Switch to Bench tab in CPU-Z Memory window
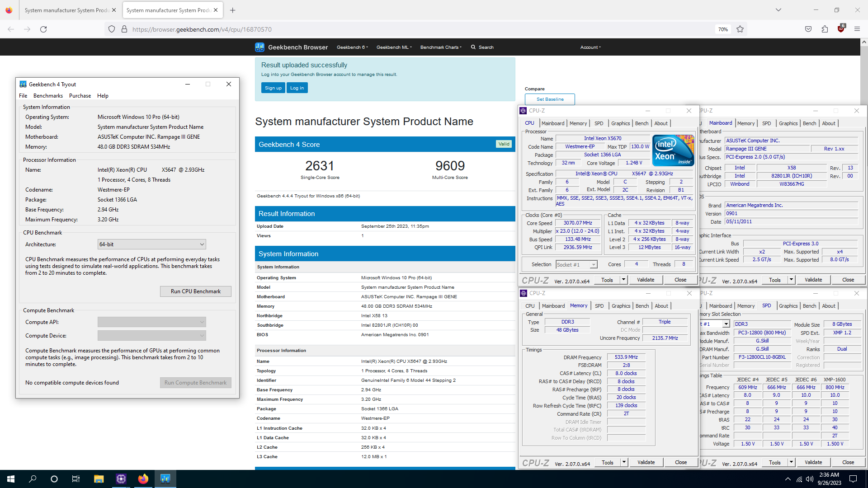 [x=642, y=306]
